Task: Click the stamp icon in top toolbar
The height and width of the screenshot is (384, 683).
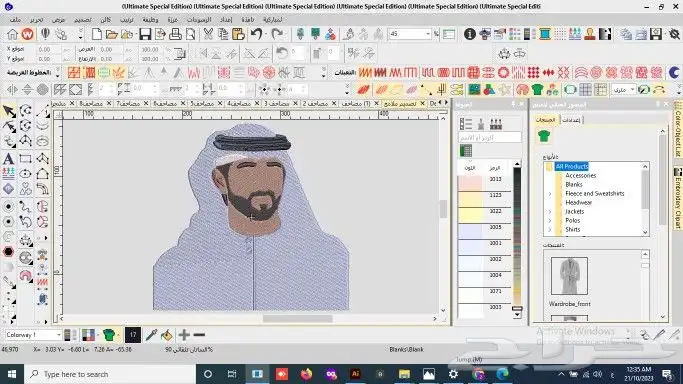Action: coord(590,34)
